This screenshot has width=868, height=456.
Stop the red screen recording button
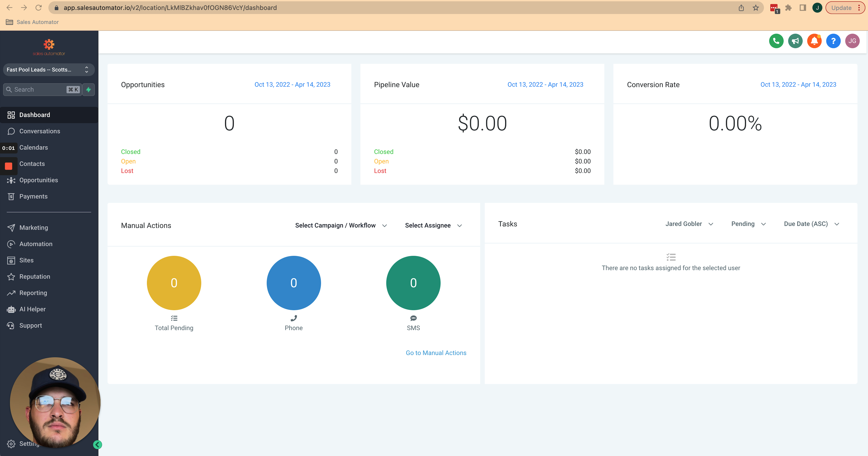9,166
